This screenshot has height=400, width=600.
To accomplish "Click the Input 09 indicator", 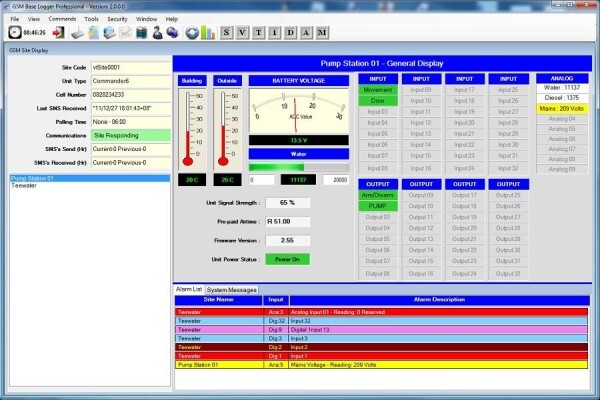I will (421, 90).
